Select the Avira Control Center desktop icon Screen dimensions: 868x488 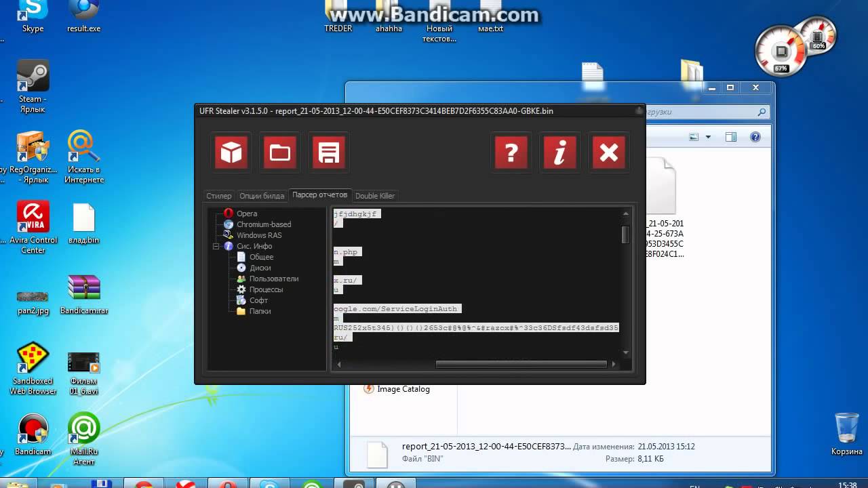(33, 228)
